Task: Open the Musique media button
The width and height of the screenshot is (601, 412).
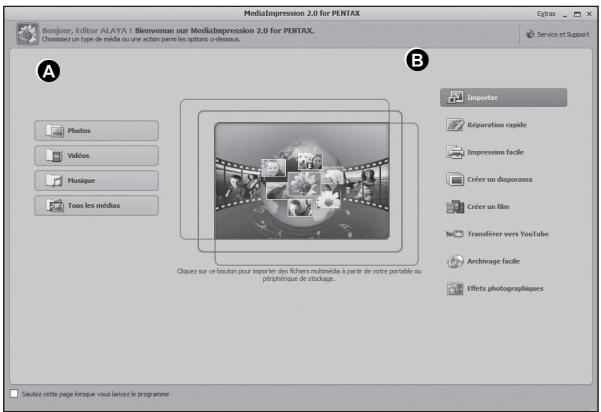Action: (x=96, y=181)
